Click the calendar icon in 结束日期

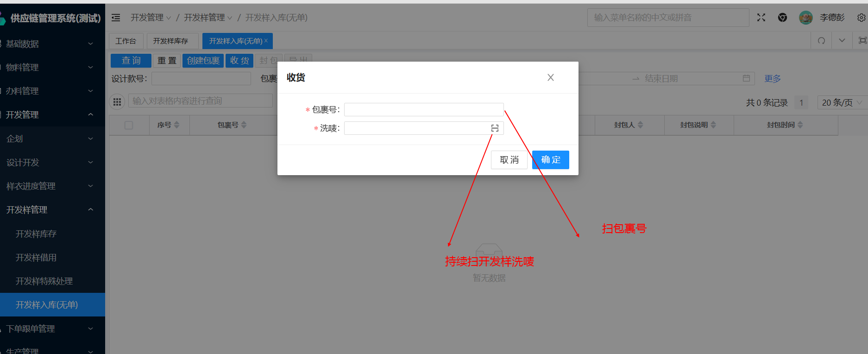746,78
